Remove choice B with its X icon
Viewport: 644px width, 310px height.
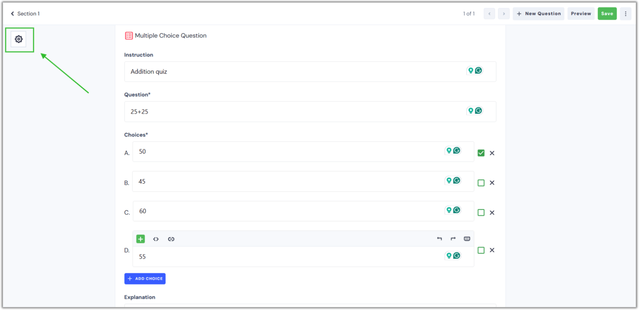492,183
